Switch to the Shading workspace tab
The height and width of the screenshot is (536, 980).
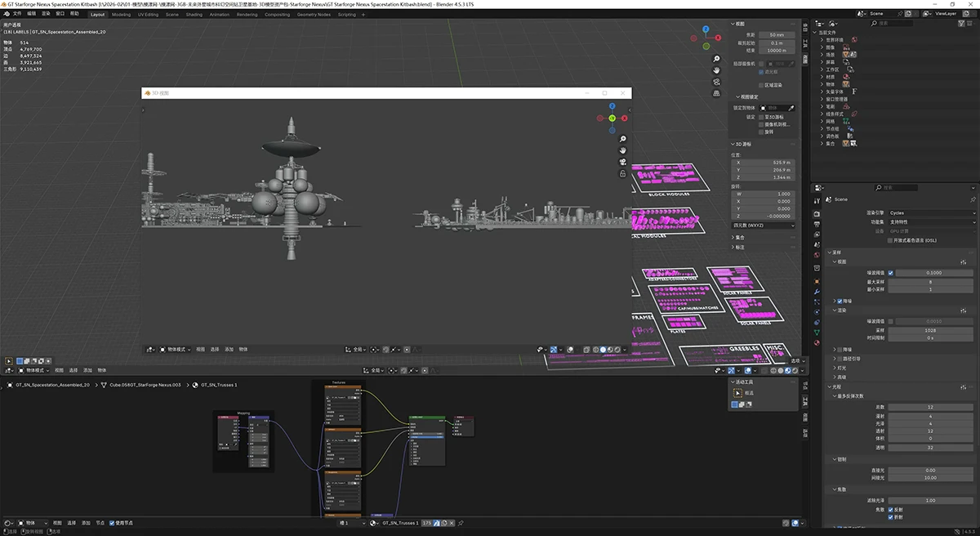[x=194, y=14]
